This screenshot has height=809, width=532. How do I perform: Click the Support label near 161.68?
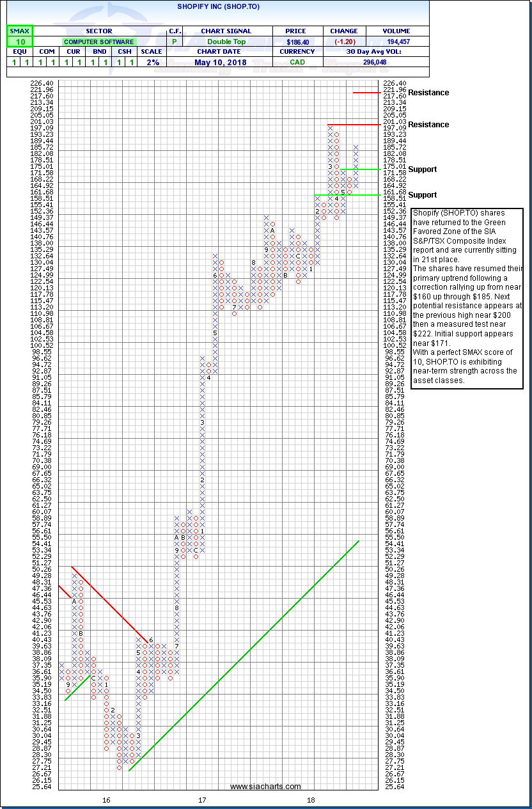click(423, 195)
